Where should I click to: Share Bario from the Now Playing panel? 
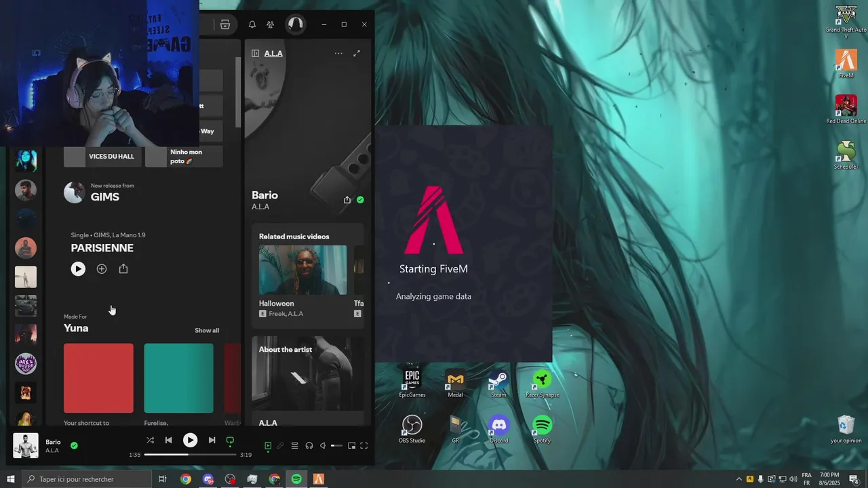[347, 200]
